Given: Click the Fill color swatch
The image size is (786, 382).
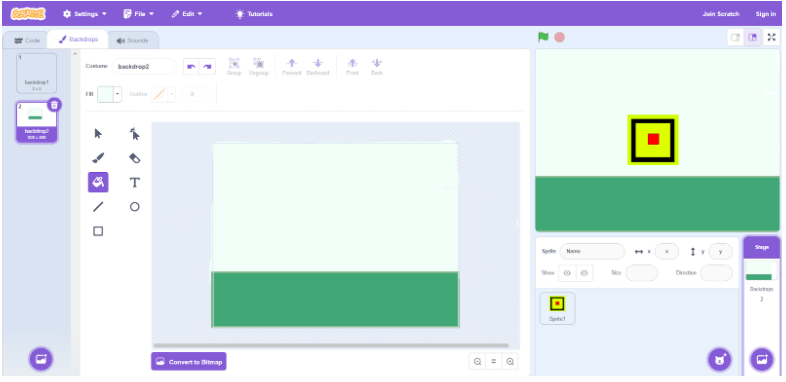Looking at the screenshot, I should point(105,94).
